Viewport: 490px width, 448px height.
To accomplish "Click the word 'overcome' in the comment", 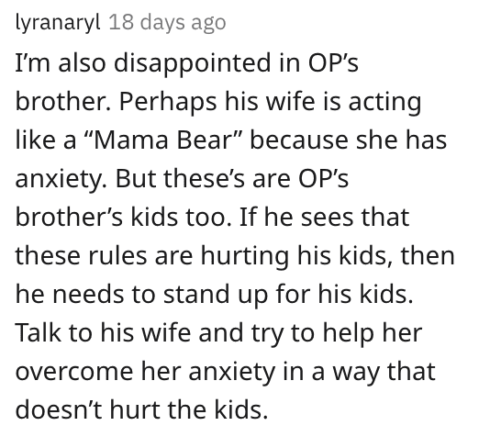I will click(x=74, y=372).
